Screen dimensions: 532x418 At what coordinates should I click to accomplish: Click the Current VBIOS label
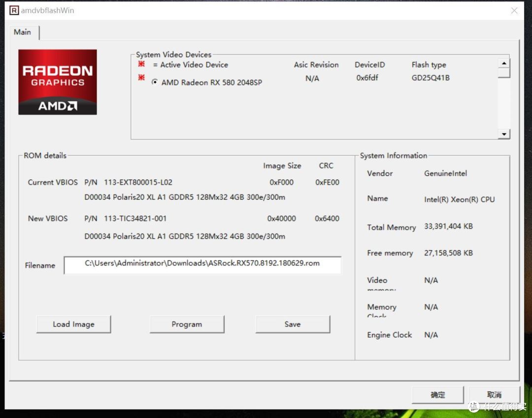click(x=53, y=182)
